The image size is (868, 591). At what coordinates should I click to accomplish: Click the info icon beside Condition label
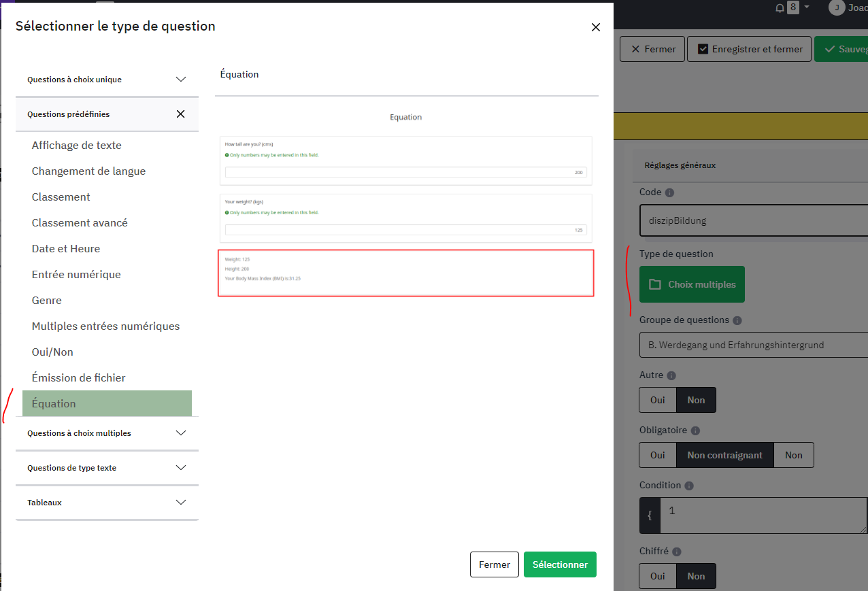(689, 486)
